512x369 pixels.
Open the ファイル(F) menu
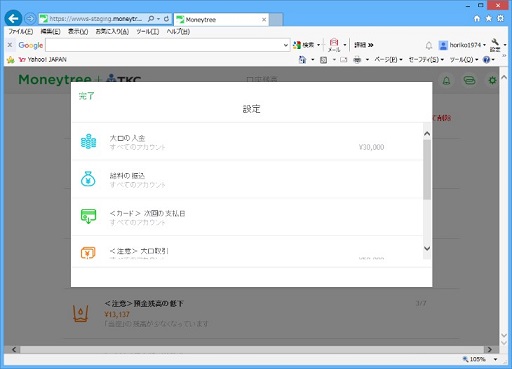tap(21, 32)
